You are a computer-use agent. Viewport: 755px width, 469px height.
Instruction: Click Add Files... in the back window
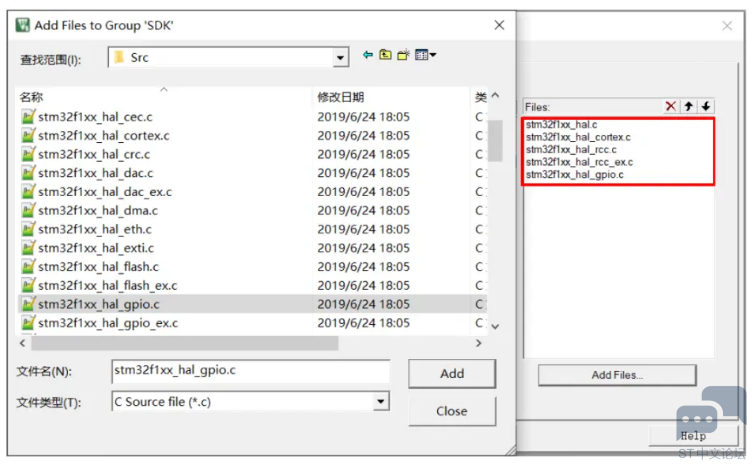click(617, 375)
